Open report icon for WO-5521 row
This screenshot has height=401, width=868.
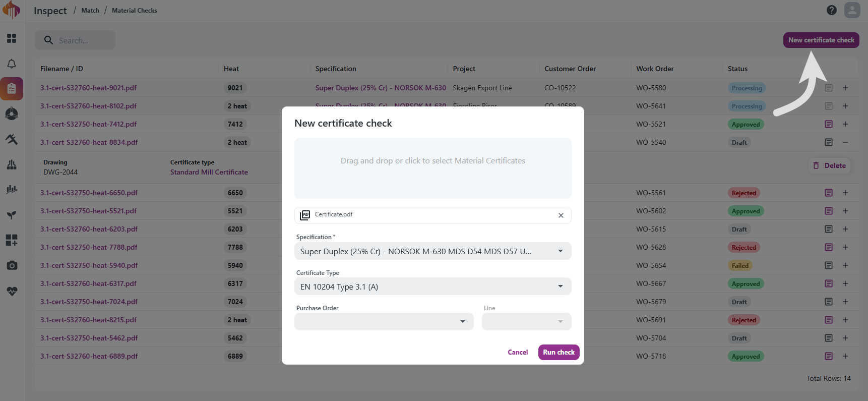[829, 124]
